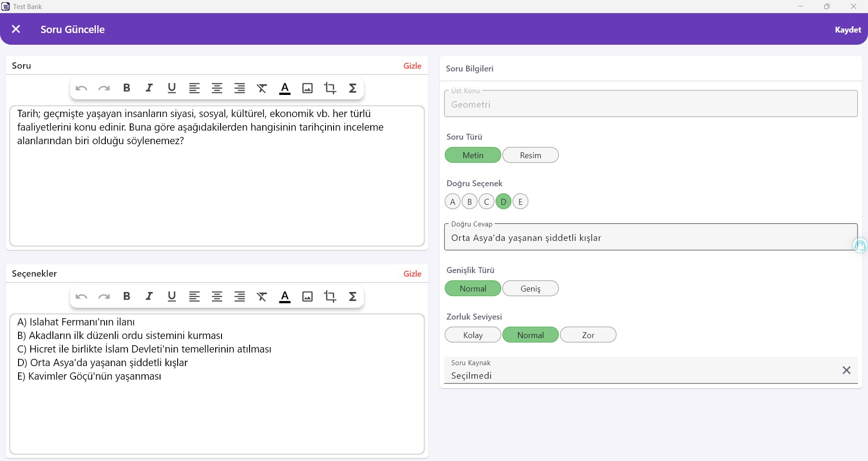Clear formatting in the Seçenekler toolbar
Image resolution: width=868 pixels, height=461 pixels.
(x=262, y=296)
